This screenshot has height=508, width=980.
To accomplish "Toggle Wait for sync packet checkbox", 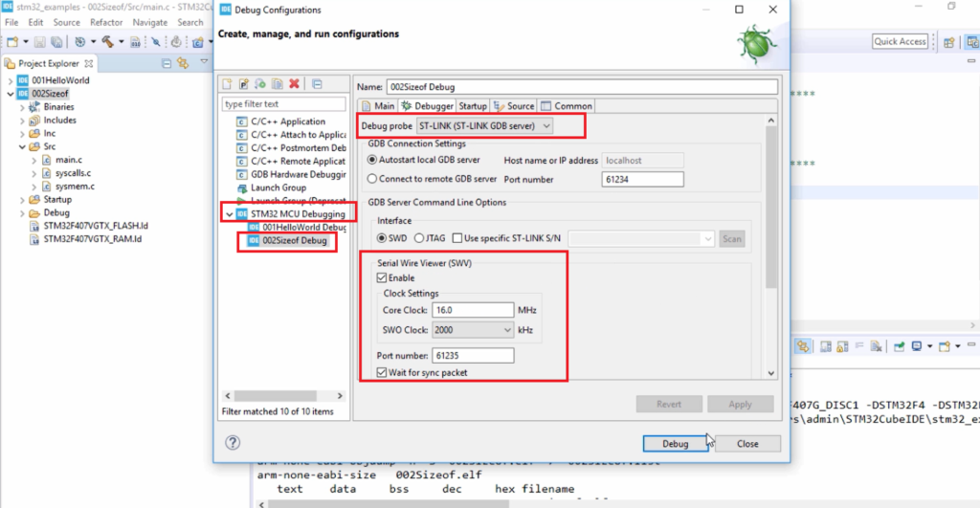I will pos(382,372).
